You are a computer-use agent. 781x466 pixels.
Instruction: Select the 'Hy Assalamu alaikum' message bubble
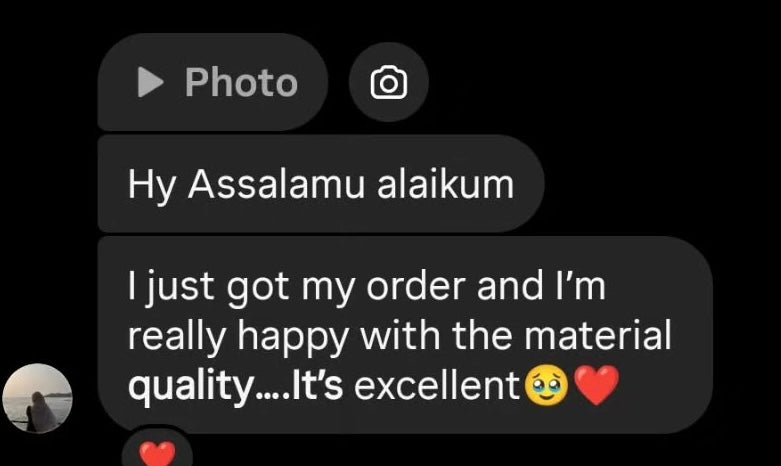pyautogui.click(x=321, y=184)
